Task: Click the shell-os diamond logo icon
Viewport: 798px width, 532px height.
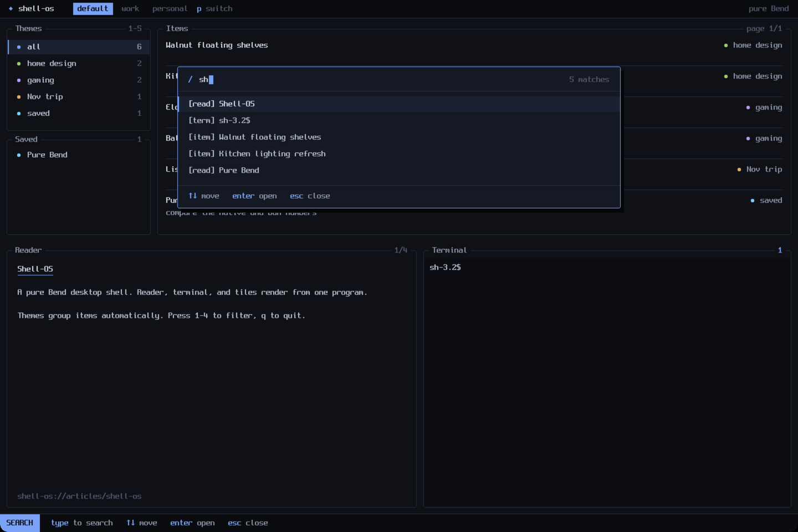Action: [x=11, y=9]
